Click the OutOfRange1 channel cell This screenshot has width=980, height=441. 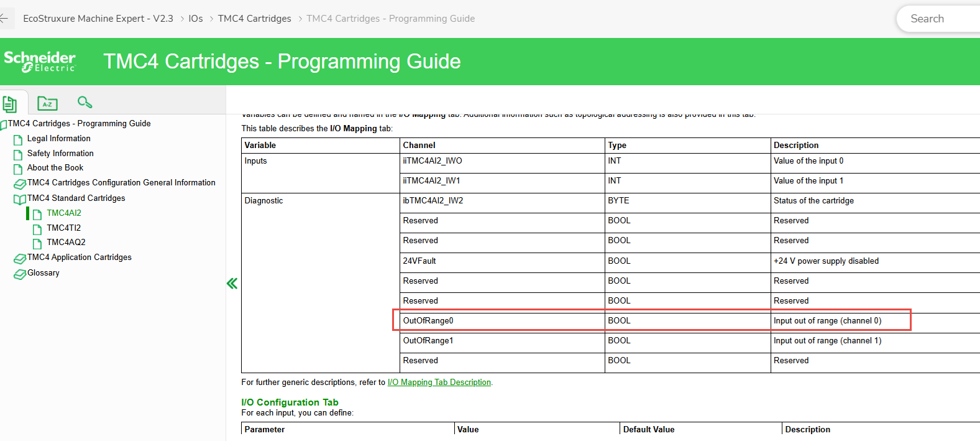pos(502,343)
